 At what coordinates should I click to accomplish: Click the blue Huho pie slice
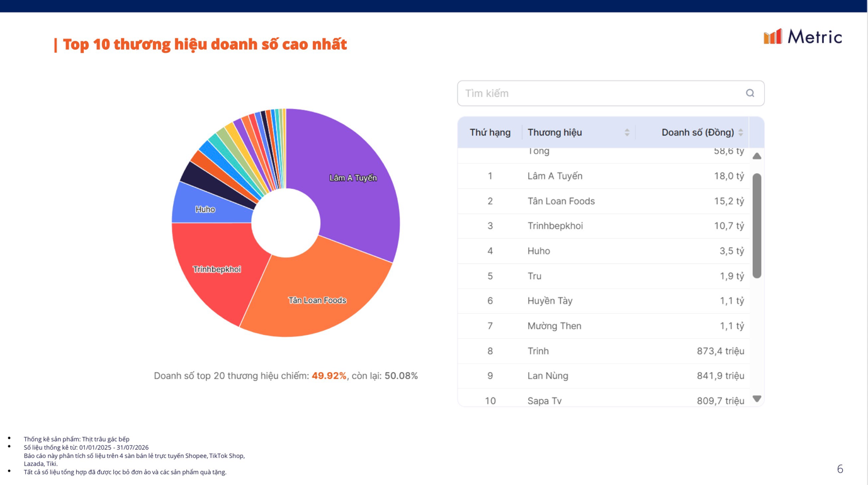[x=205, y=209]
